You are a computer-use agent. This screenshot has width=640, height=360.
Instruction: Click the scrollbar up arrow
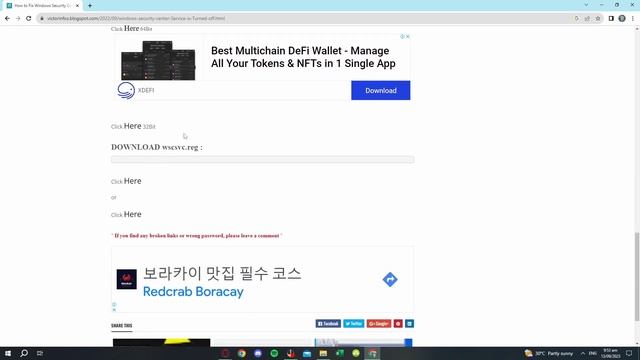pyautogui.click(x=637, y=29)
